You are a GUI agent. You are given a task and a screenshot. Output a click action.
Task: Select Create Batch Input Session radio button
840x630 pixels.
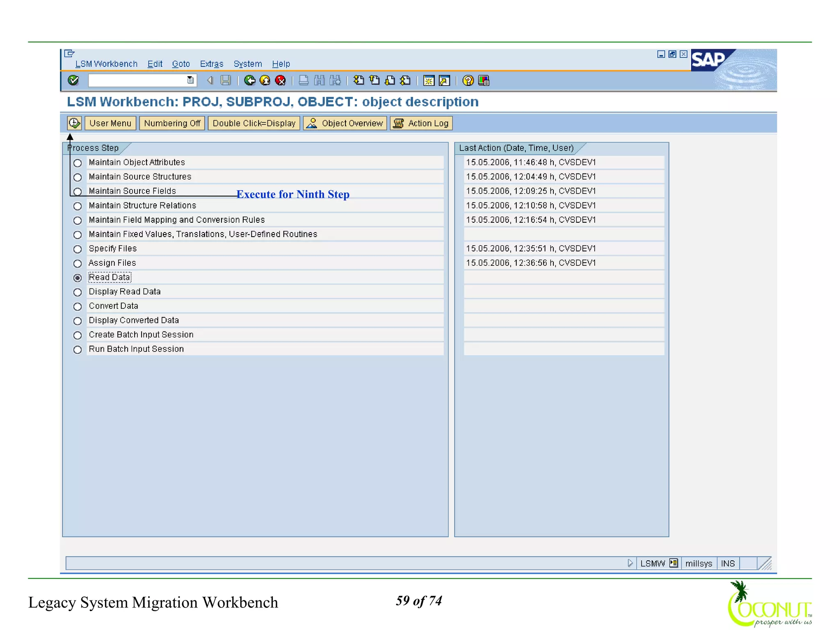(78, 335)
